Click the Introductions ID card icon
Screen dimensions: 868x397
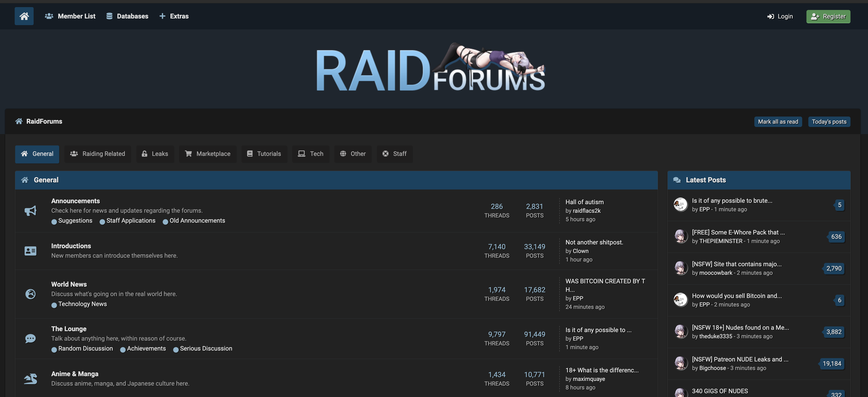click(30, 251)
